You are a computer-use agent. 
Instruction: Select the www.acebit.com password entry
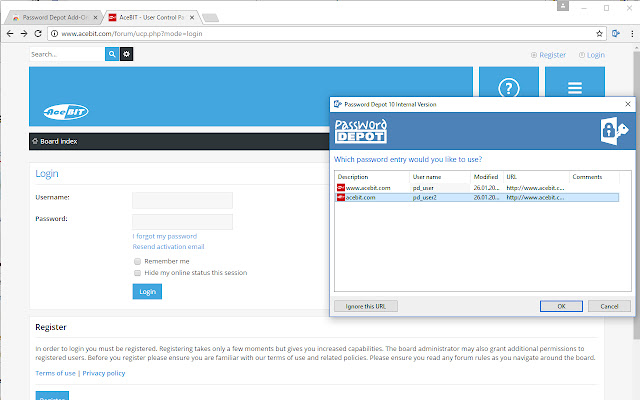pyautogui.click(x=370, y=187)
